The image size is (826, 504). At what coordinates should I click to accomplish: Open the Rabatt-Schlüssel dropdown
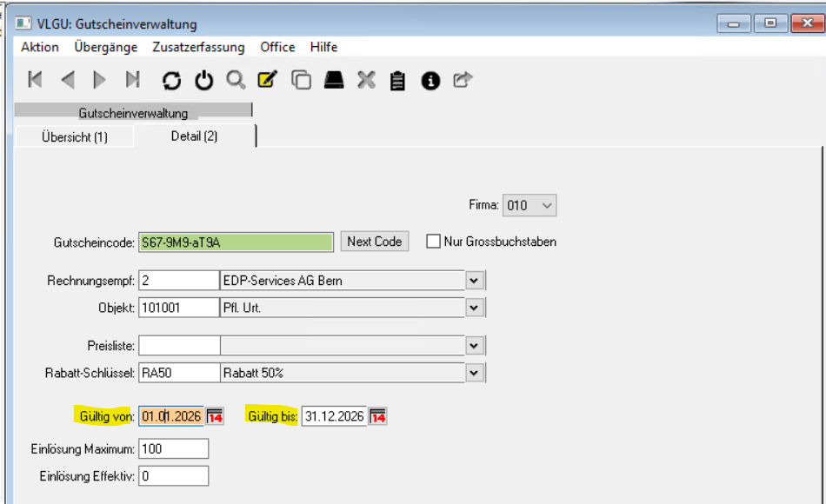pos(475,372)
